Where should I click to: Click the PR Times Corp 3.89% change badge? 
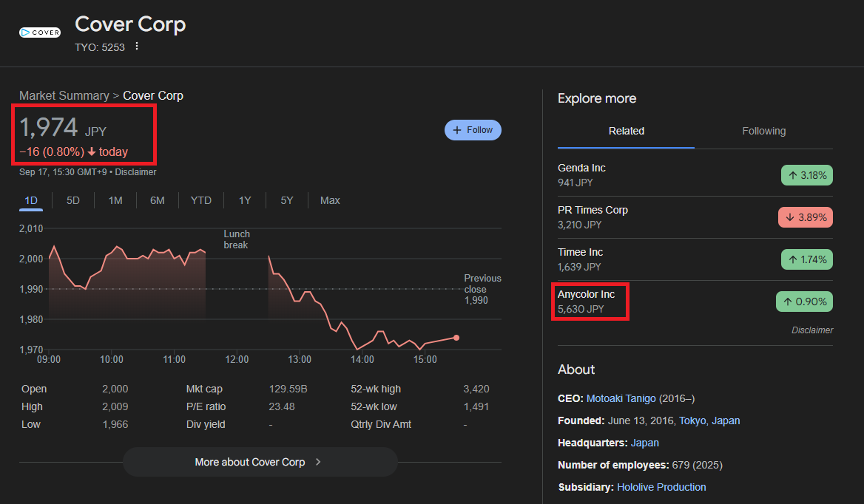click(805, 217)
